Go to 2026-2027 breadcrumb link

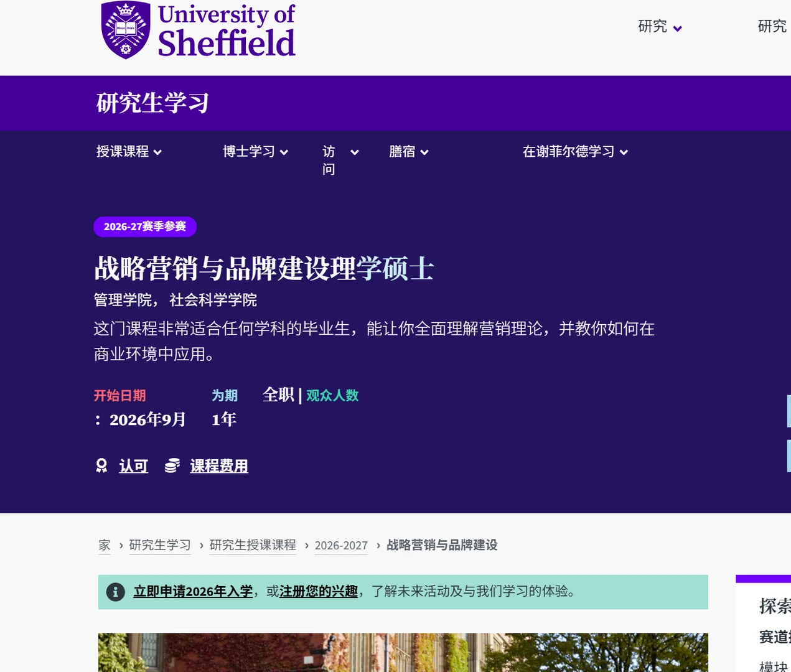click(x=341, y=546)
